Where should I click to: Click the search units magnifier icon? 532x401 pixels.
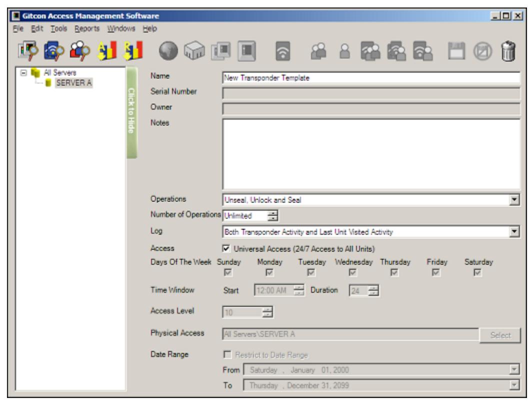(28, 51)
